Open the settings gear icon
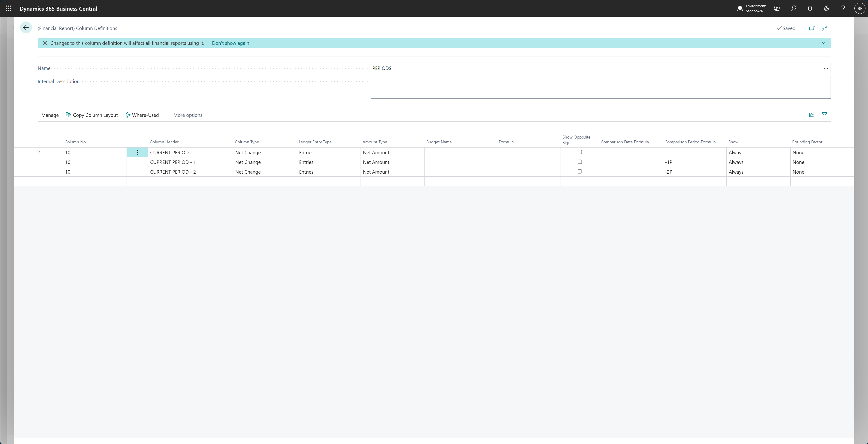 [826, 8]
